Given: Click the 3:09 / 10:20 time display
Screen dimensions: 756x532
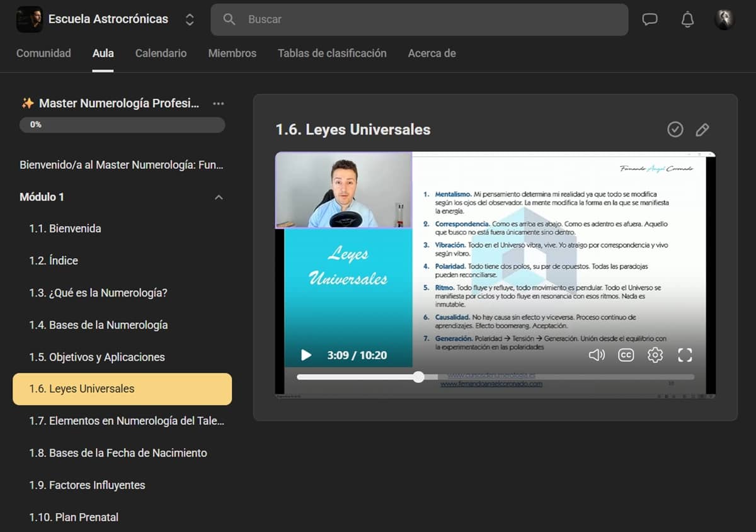Looking at the screenshot, I should coord(357,355).
